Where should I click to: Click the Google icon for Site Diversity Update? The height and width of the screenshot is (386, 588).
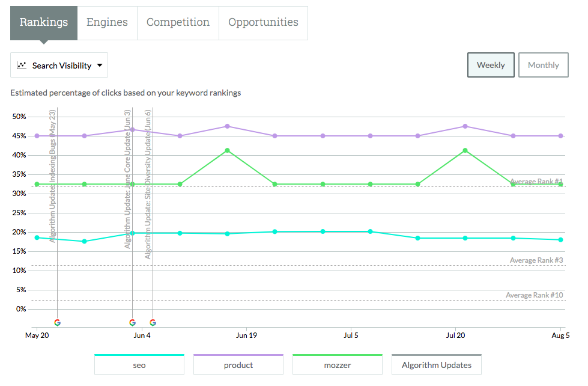tap(153, 322)
